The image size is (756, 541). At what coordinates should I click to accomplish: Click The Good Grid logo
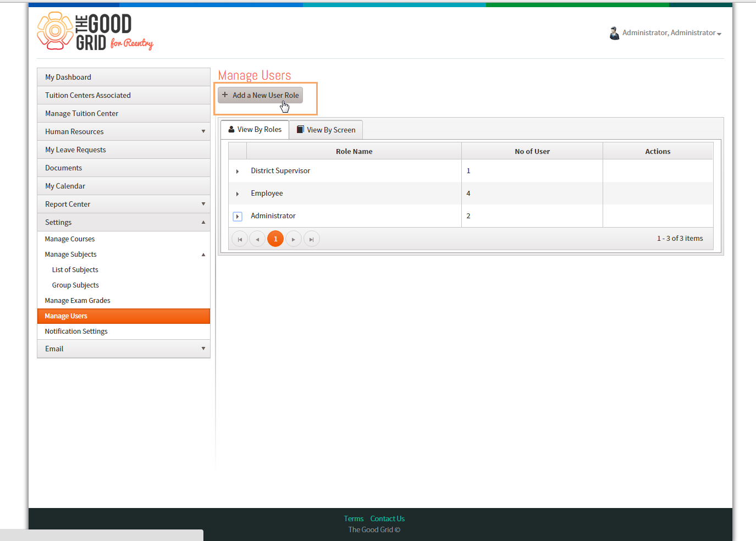click(x=95, y=31)
